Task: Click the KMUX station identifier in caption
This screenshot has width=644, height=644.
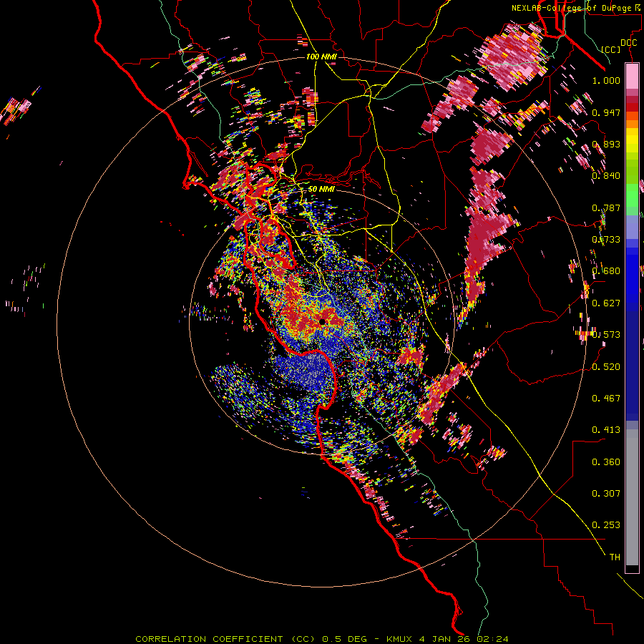Action: pos(399,639)
